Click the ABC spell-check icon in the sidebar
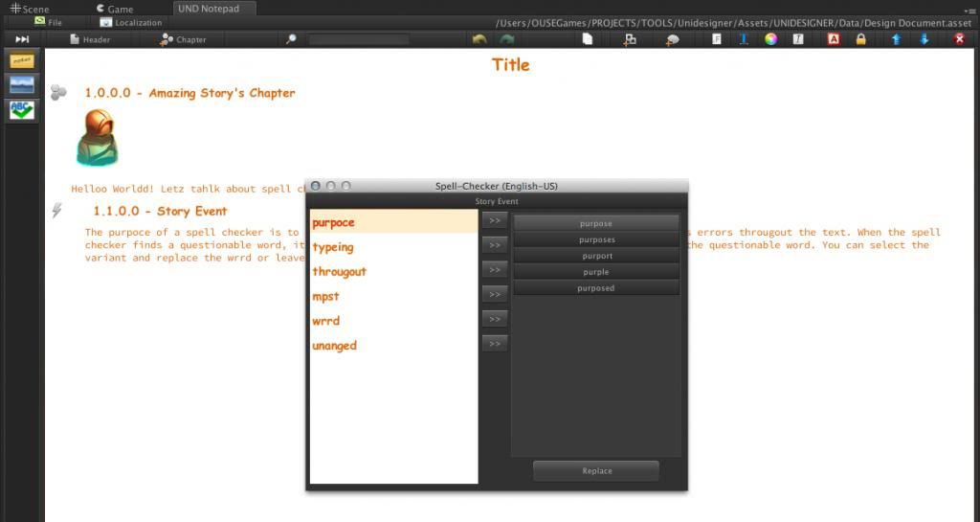 click(21, 110)
